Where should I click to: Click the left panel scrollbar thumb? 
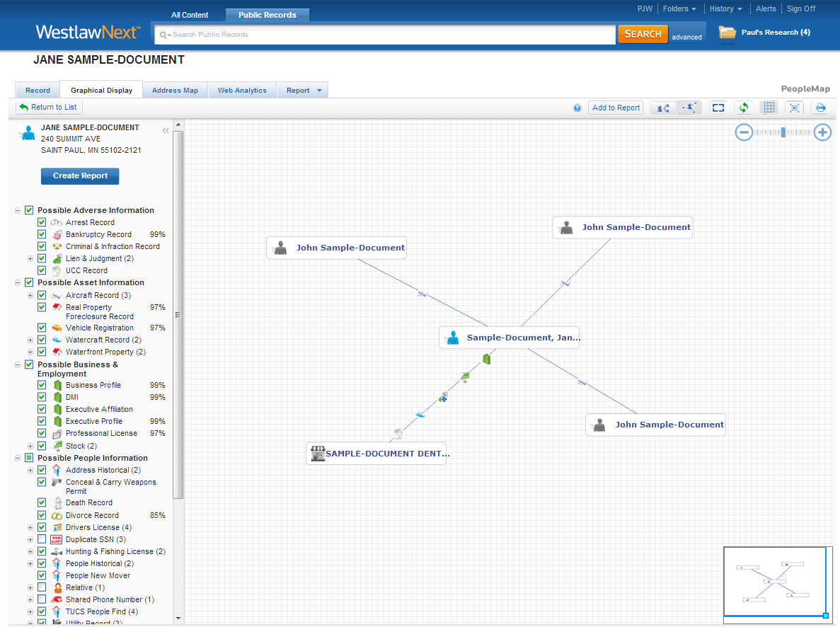[178, 315]
